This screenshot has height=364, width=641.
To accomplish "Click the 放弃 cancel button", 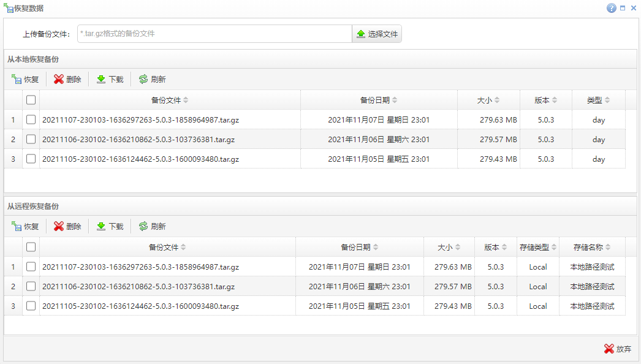I will [x=618, y=349].
